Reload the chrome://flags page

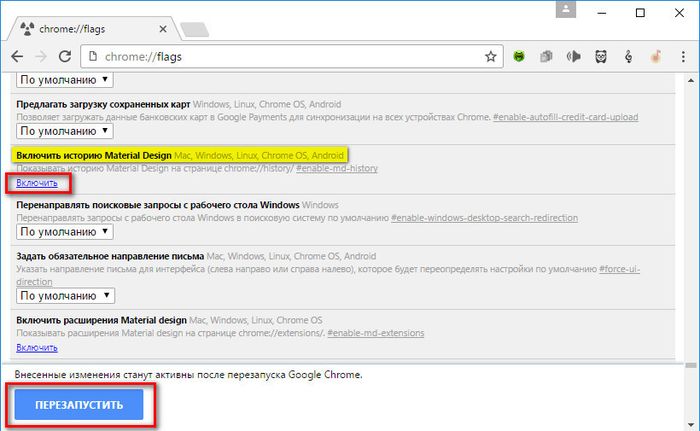coord(66,56)
